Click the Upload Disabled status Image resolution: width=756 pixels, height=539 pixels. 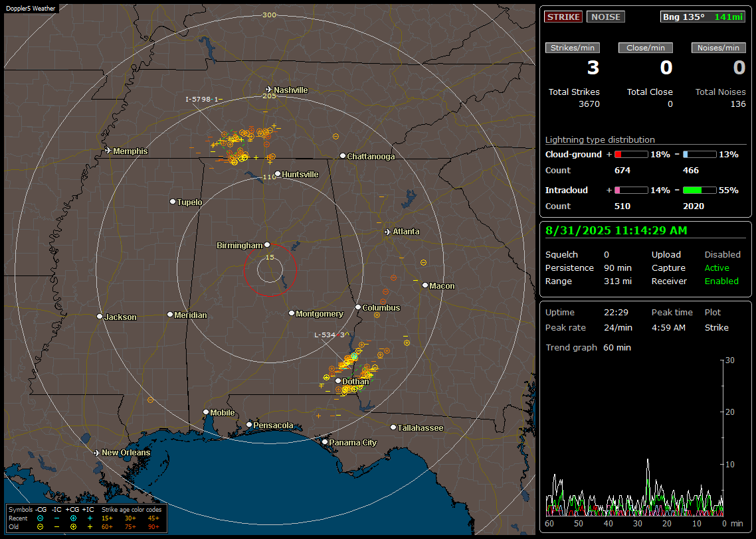pyautogui.click(x=722, y=254)
